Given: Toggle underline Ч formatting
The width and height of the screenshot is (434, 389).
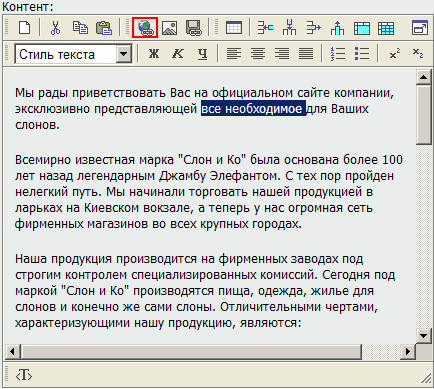Looking at the screenshot, I should (x=202, y=54).
